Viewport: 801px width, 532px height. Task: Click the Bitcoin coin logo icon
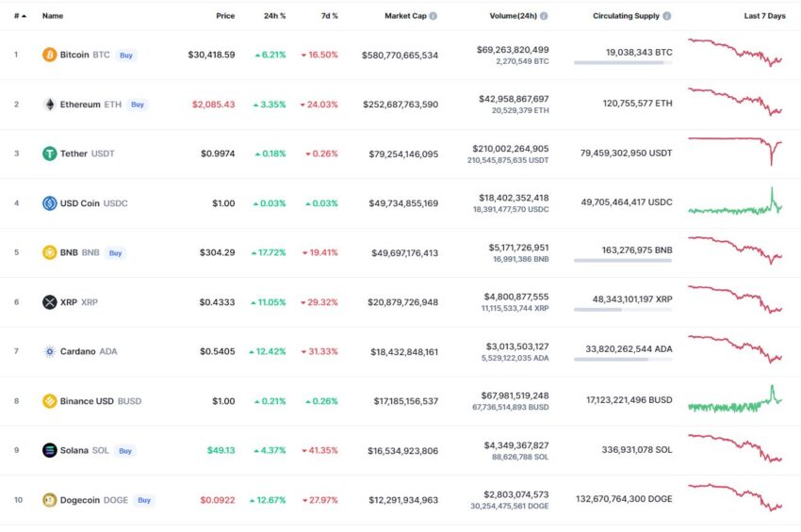[x=50, y=55]
